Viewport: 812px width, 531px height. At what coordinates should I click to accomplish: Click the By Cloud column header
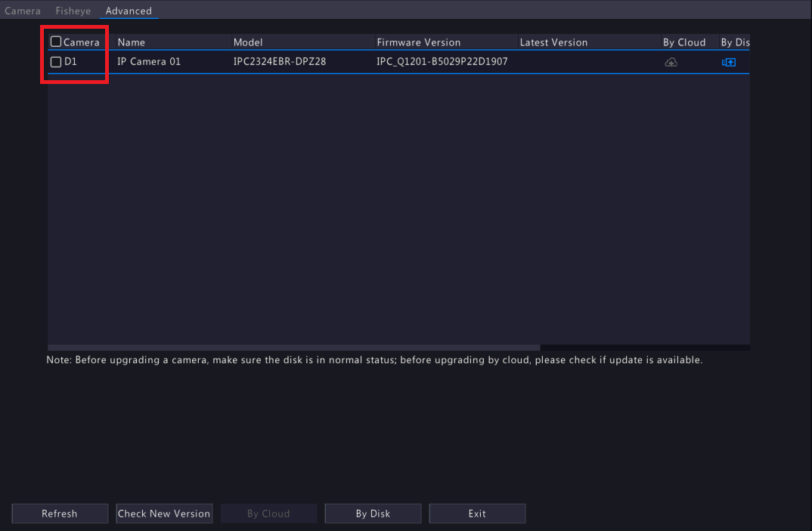point(684,42)
